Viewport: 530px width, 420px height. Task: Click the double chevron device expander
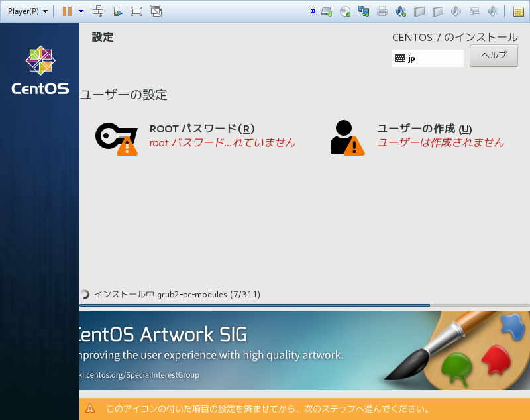[x=313, y=11]
